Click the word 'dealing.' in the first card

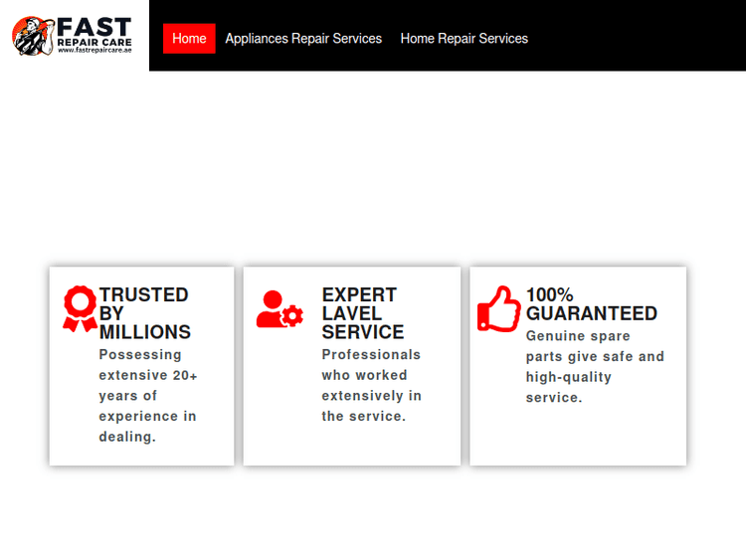click(x=127, y=437)
